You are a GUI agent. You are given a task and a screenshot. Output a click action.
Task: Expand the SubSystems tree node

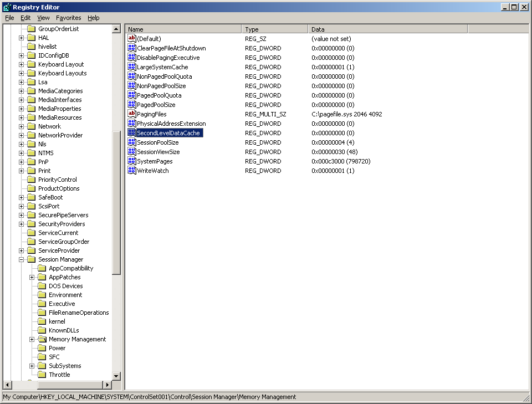pyautogui.click(x=32, y=366)
